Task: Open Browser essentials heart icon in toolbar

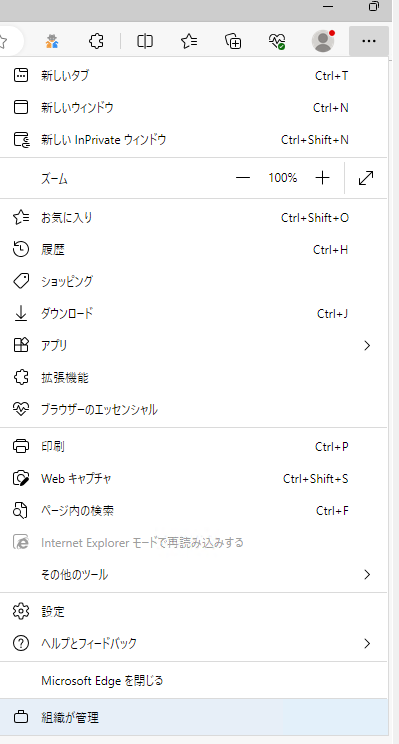Action: tap(278, 41)
